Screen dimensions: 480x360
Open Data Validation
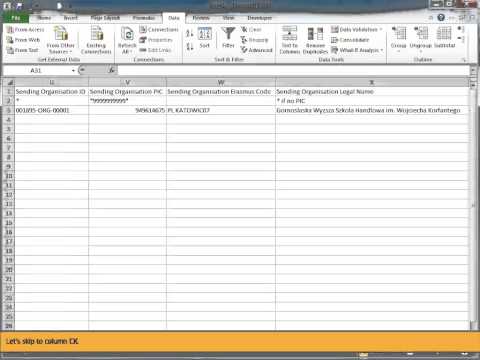(x=354, y=30)
